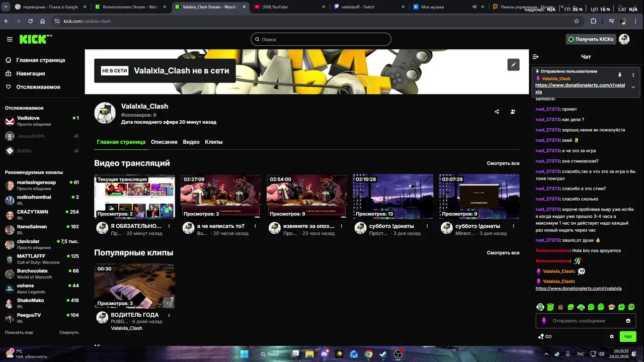Reload the page in the browser
Image resolution: width=644 pixels, height=362 pixels.
pos(30,21)
